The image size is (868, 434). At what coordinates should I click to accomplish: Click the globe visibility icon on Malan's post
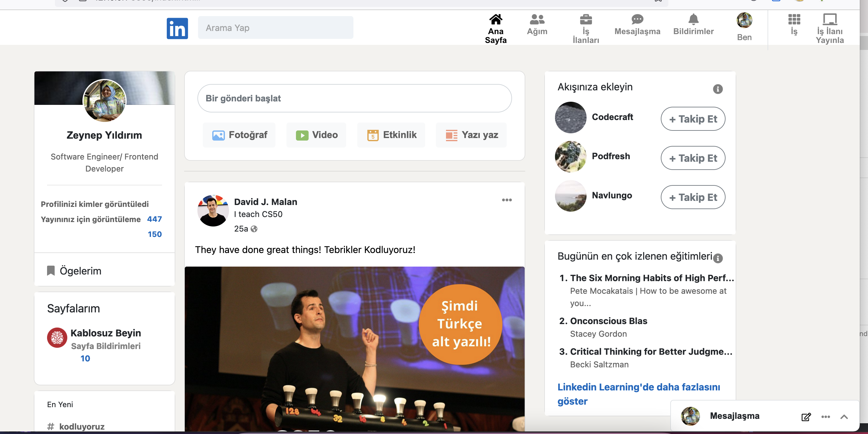pyautogui.click(x=254, y=229)
